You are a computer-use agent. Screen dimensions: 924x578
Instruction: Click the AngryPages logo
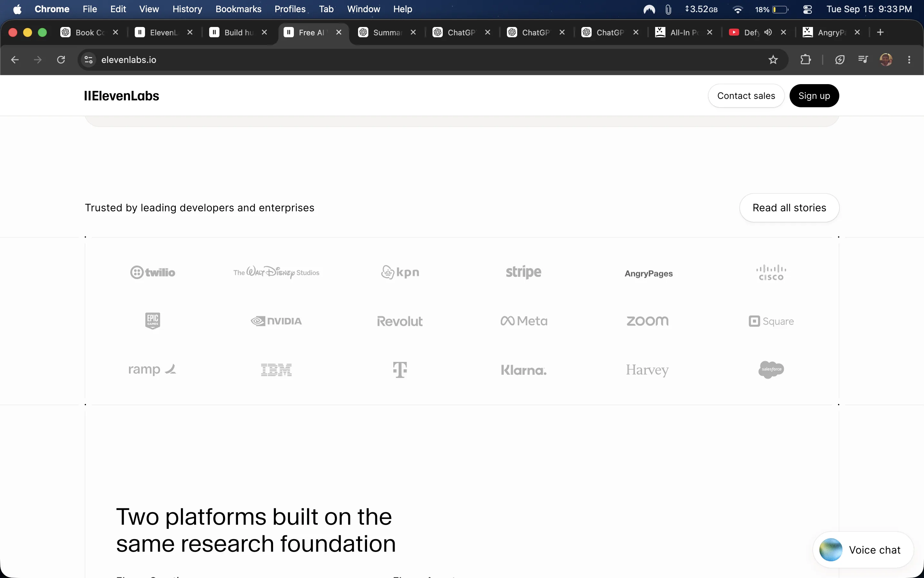[649, 274]
